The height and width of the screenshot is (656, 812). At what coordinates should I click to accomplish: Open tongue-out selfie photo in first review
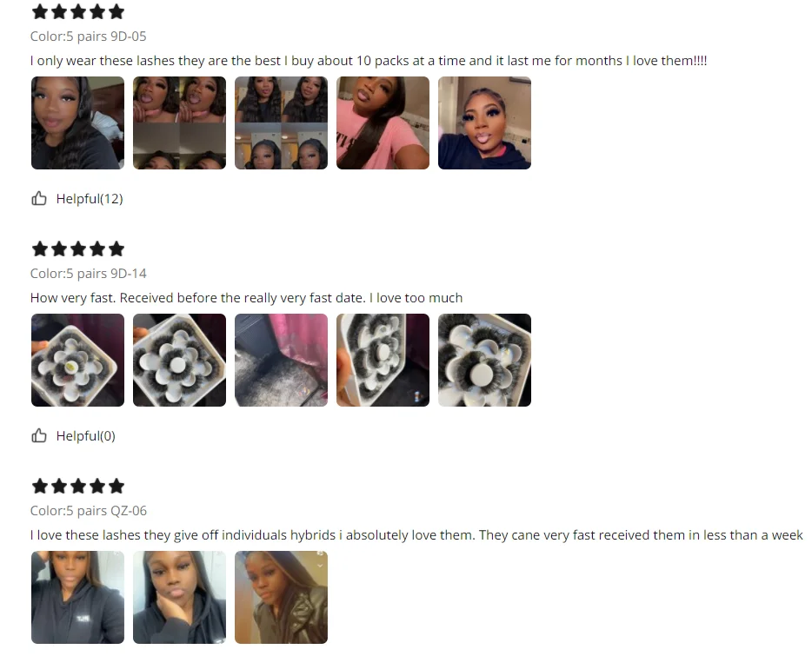(484, 123)
